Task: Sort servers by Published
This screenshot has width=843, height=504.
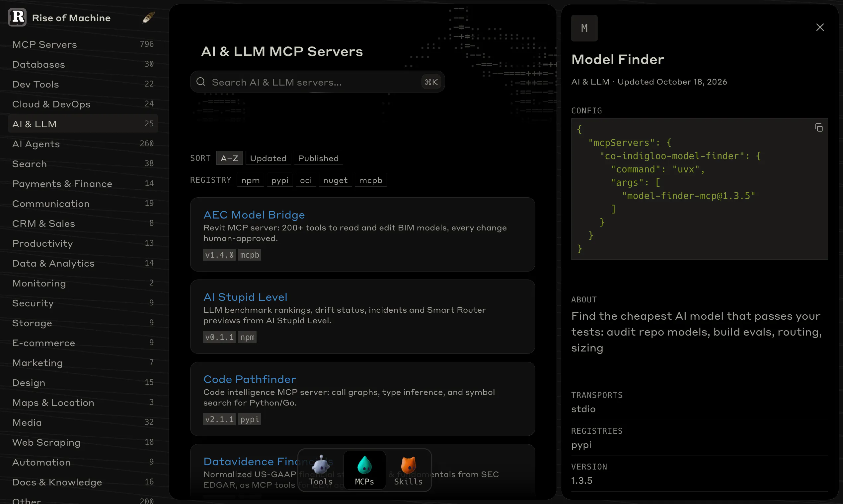Action: pos(318,158)
